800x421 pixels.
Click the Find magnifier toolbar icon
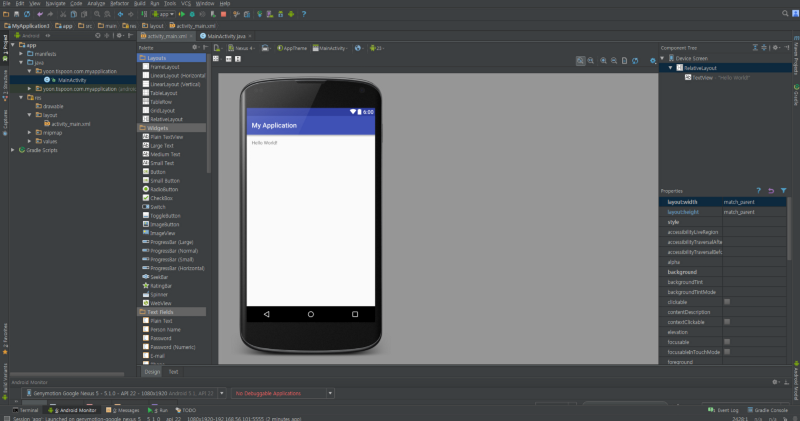click(x=97, y=14)
